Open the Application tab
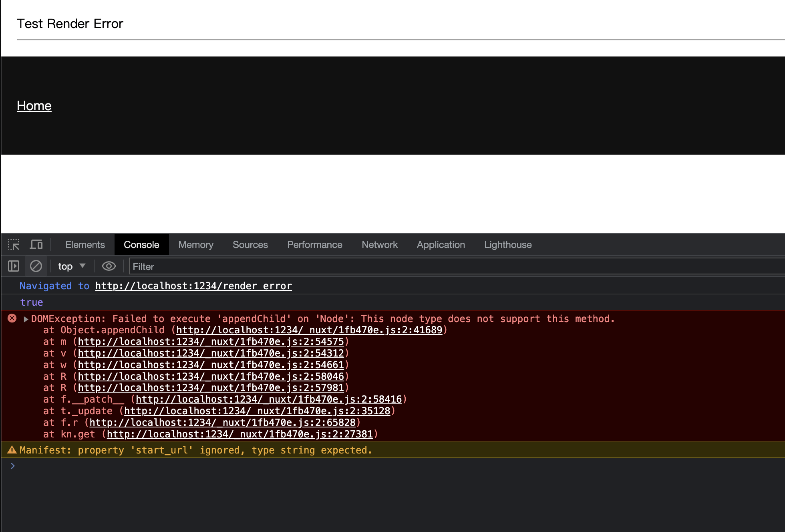Viewport: 785px width, 532px height. 441,244
